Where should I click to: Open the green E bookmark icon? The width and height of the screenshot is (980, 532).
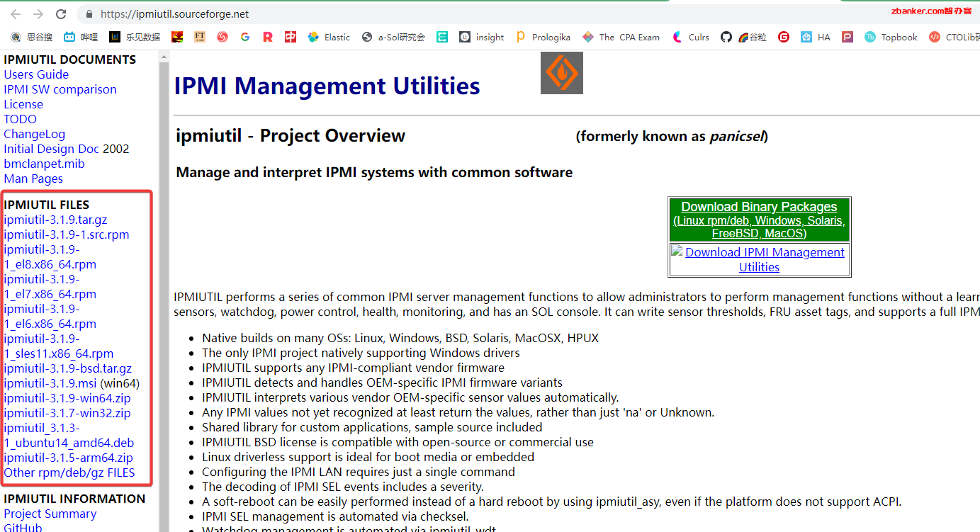click(x=442, y=37)
